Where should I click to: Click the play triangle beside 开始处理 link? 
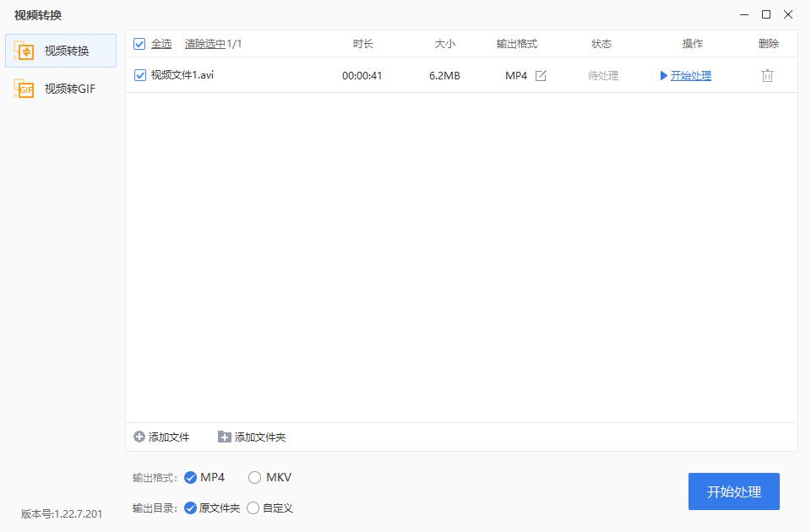(x=664, y=76)
